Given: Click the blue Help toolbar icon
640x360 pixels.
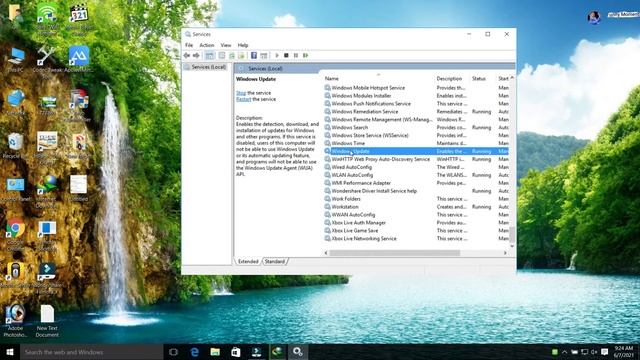Looking at the screenshot, I should click(254, 56).
